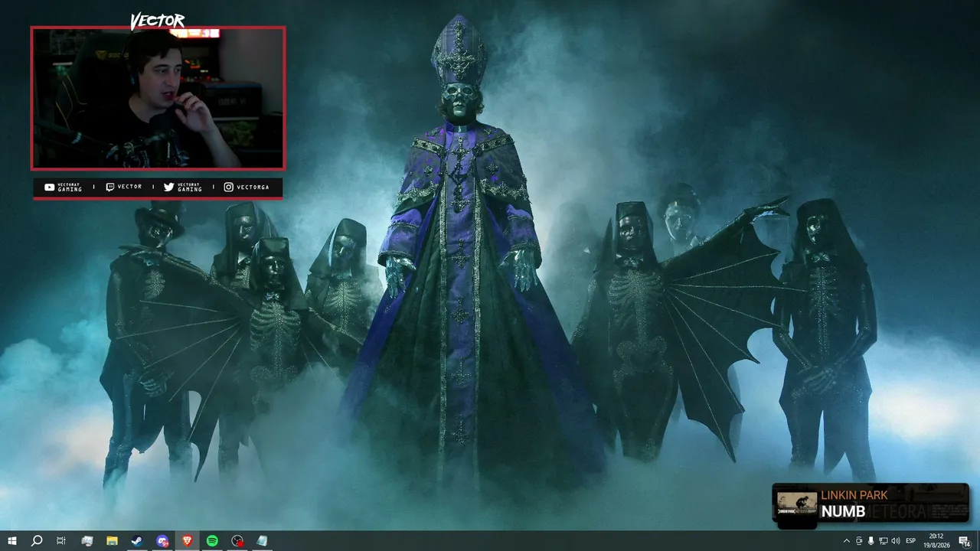Click the Twitter Vectorat Gaming label
Viewport: 980px width, 551px height.
183,187
